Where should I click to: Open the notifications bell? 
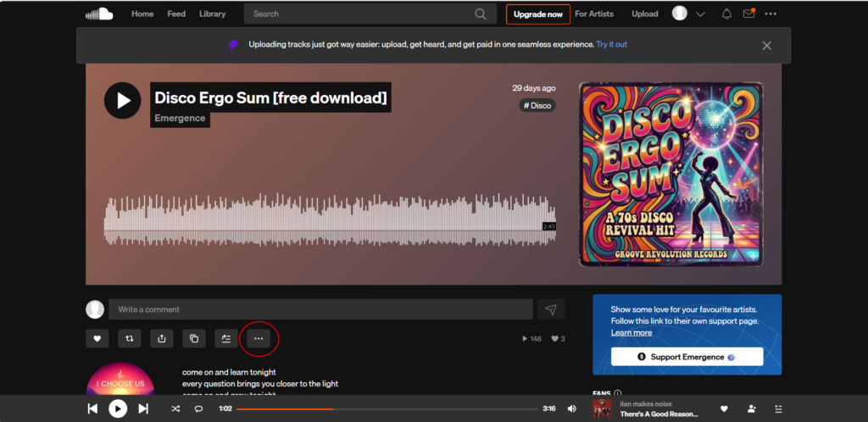click(x=726, y=14)
